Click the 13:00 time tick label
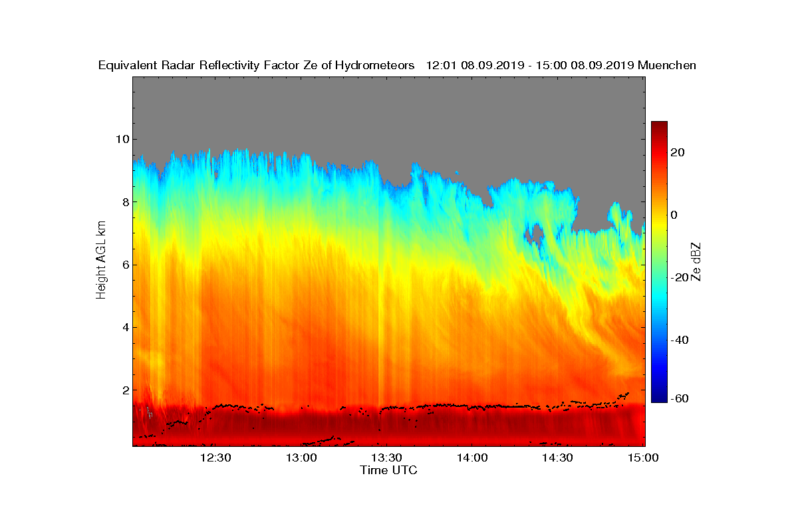The width and height of the screenshot is (798, 532). point(301,458)
